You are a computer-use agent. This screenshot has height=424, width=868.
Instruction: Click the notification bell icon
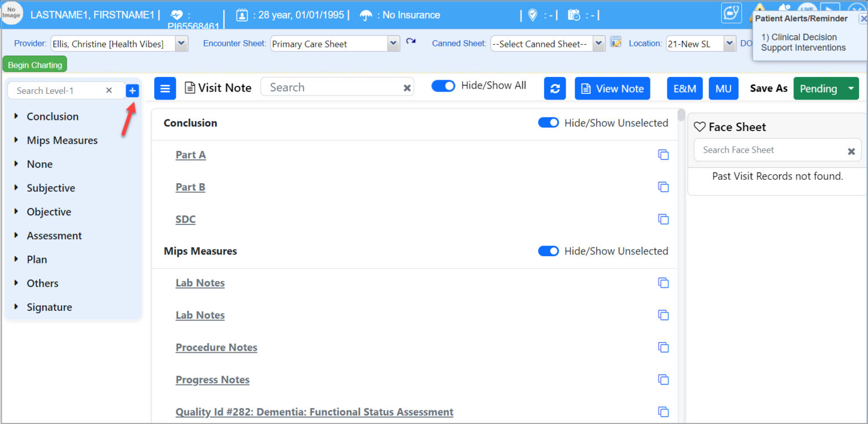pyautogui.click(x=784, y=7)
